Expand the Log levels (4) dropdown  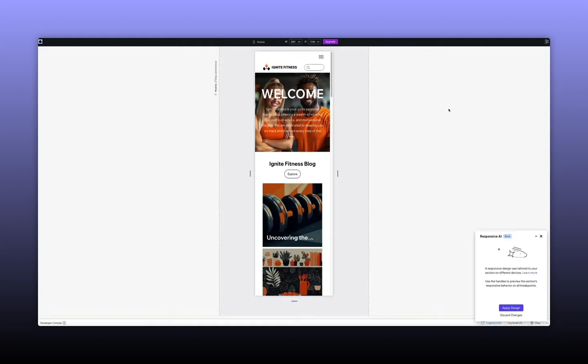[x=516, y=323]
